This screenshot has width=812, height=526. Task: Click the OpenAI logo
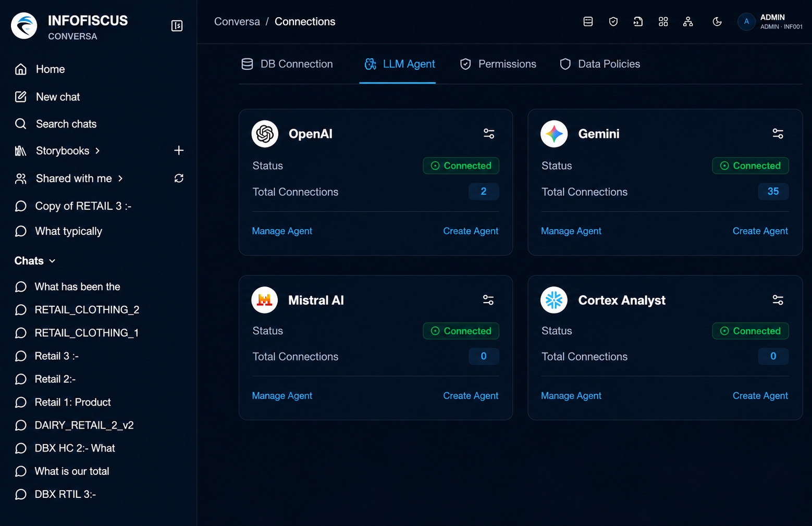[265, 134]
